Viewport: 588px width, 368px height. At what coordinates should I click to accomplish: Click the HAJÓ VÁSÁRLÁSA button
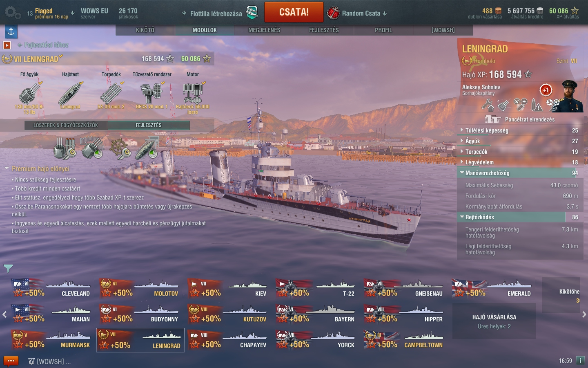[x=494, y=321]
